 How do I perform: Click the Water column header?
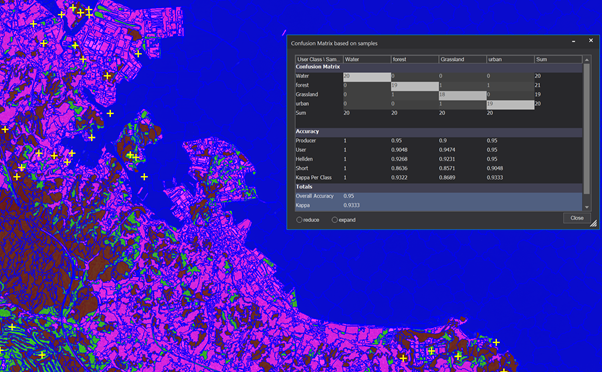click(367, 60)
